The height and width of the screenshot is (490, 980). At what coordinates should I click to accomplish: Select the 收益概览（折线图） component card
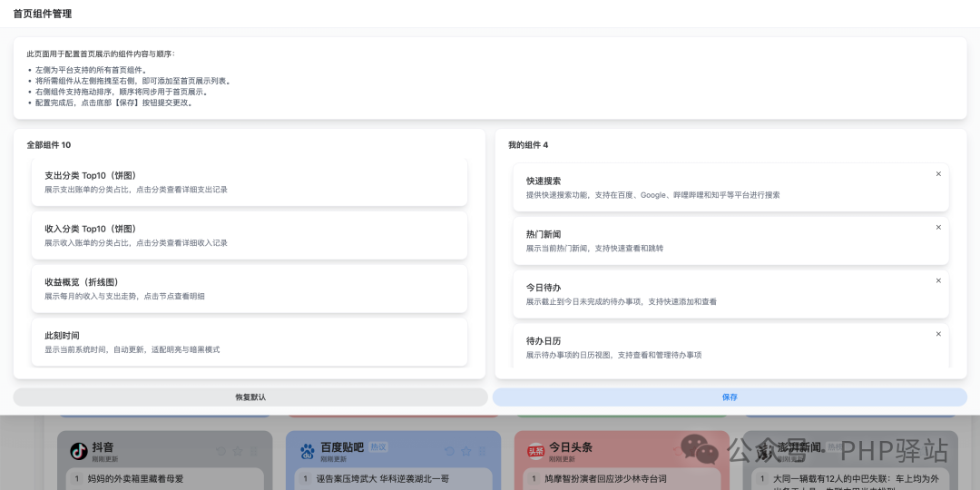250,289
